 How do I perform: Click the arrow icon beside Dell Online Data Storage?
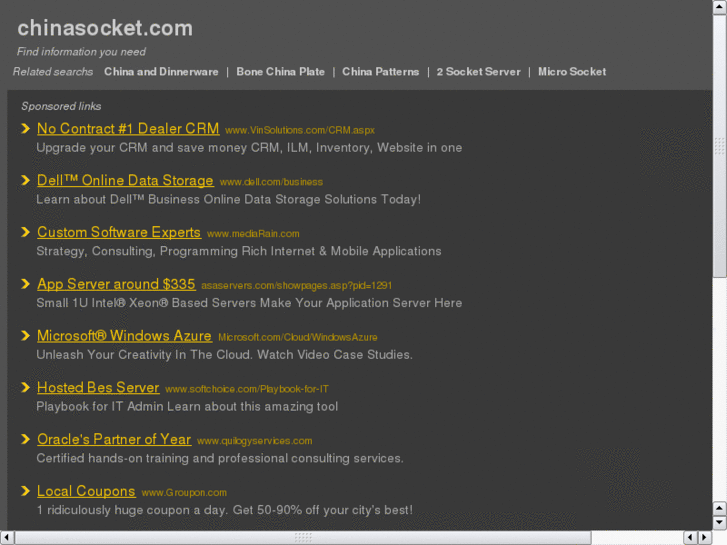tap(26, 180)
